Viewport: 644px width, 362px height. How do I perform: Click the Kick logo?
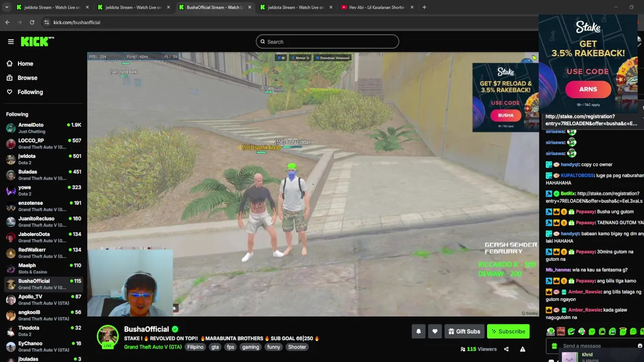[37, 42]
